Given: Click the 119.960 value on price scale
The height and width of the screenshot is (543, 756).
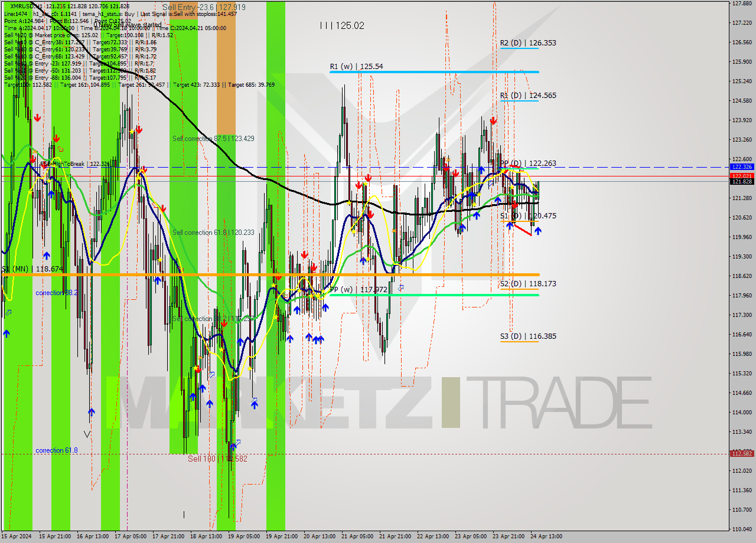Looking at the screenshot, I should click(x=742, y=237).
